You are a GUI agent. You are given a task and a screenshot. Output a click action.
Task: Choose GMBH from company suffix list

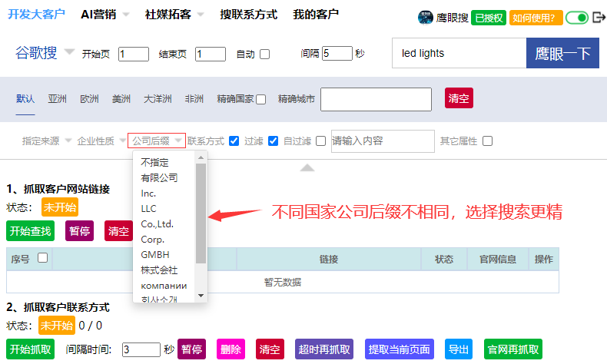tap(155, 254)
